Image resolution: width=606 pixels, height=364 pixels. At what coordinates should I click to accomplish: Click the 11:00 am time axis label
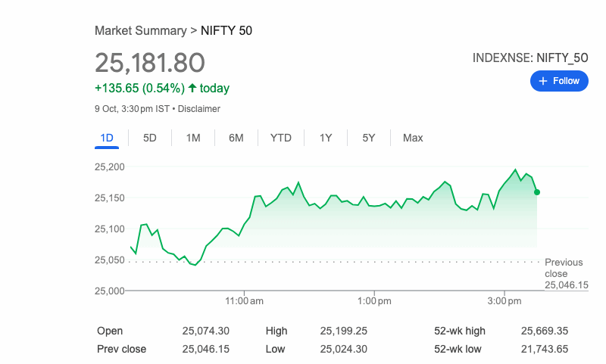click(245, 301)
